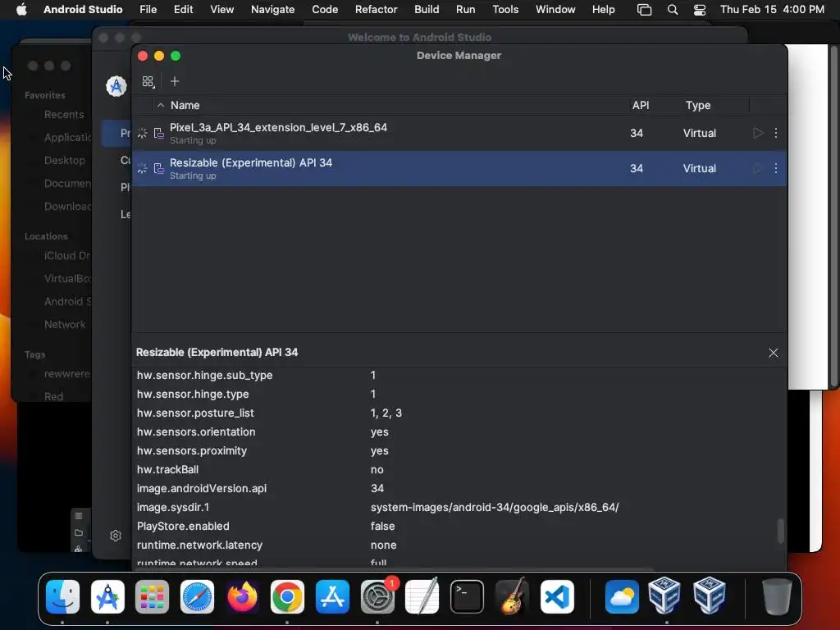Select Desktop in the Finder sidebar

[64, 160]
